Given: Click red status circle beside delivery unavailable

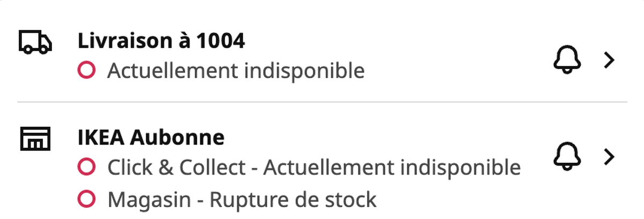Looking at the screenshot, I should point(86,70).
